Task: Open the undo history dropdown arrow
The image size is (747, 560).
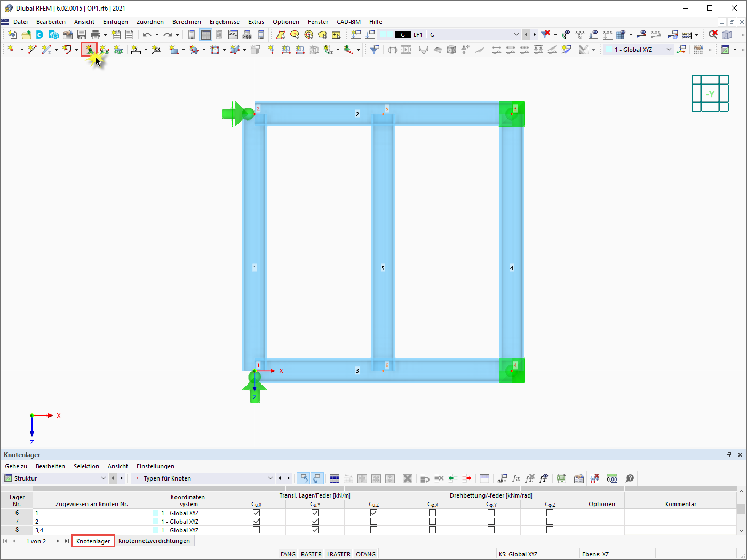Action: pos(157,35)
